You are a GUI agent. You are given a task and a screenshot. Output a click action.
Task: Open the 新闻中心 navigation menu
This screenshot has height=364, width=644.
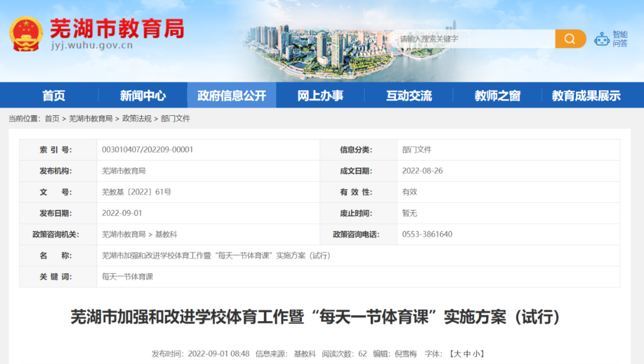coord(143,95)
